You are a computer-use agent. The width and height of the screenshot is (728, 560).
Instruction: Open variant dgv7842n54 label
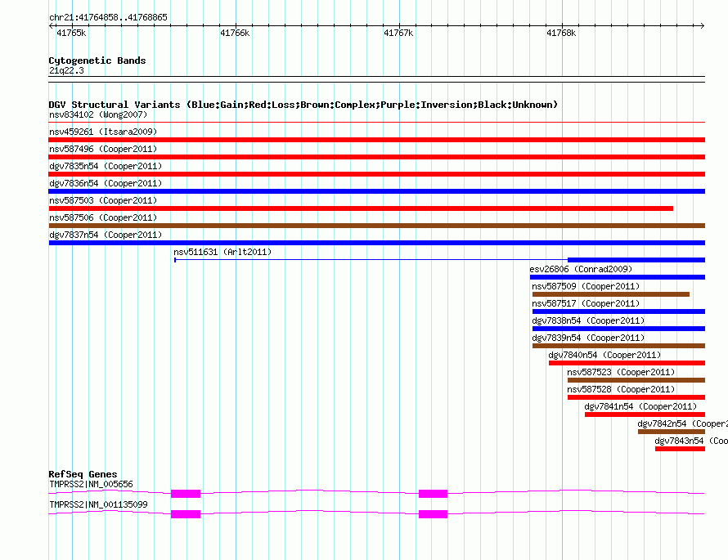click(682, 423)
